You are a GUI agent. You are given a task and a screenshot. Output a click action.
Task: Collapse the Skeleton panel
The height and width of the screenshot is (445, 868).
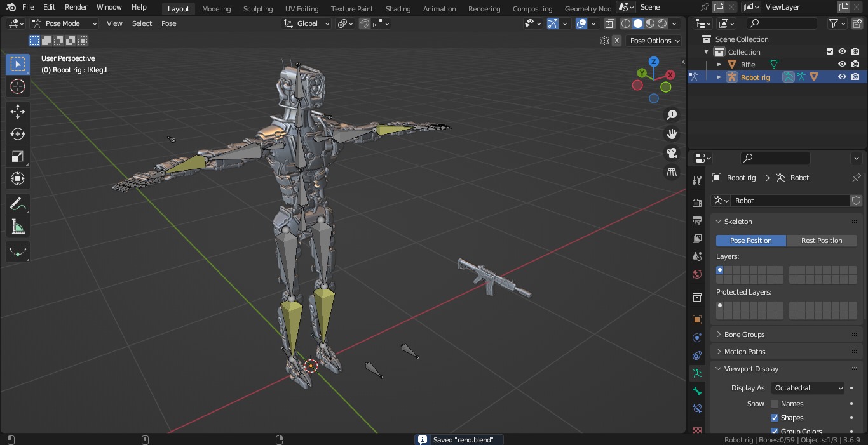point(738,222)
